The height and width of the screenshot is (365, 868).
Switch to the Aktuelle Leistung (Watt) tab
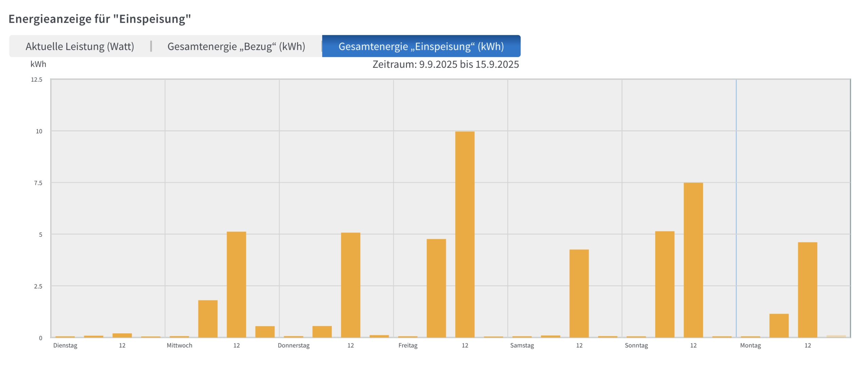point(80,46)
